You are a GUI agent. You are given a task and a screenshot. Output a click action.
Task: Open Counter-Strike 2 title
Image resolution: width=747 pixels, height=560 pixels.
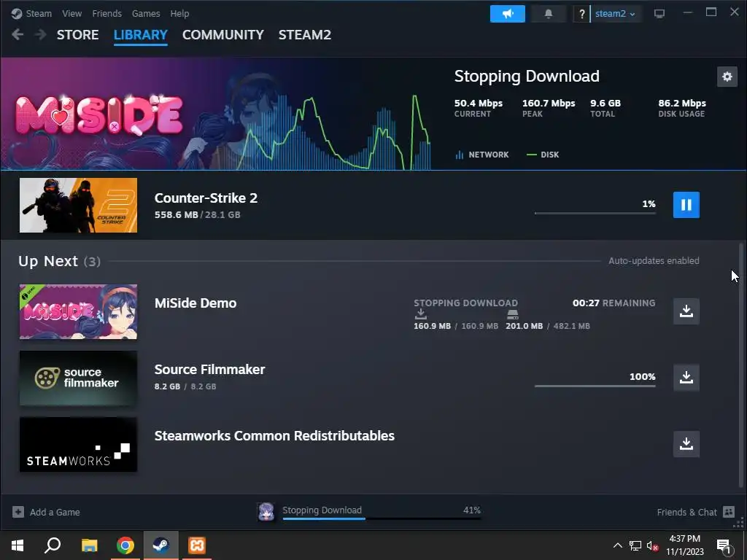coord(206,198)
